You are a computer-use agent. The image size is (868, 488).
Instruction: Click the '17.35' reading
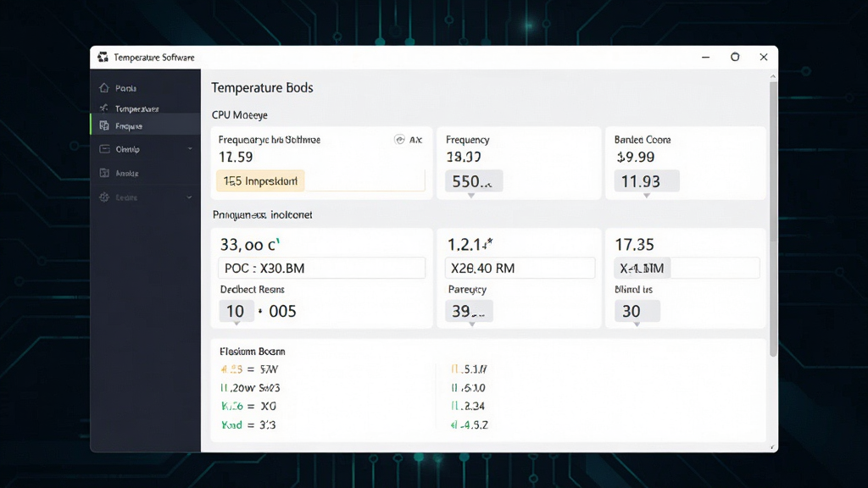click(x=634, y=245)
